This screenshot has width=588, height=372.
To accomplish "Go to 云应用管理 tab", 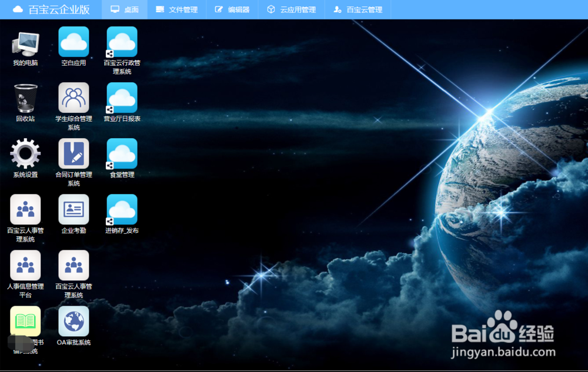I will pyautogui.click(x=292, y=10).
